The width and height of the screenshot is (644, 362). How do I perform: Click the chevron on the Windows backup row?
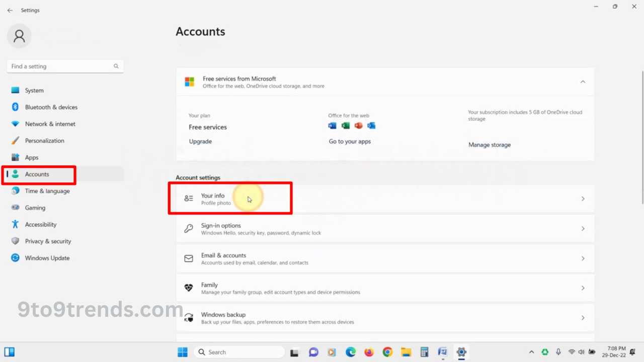click(583, 318)
